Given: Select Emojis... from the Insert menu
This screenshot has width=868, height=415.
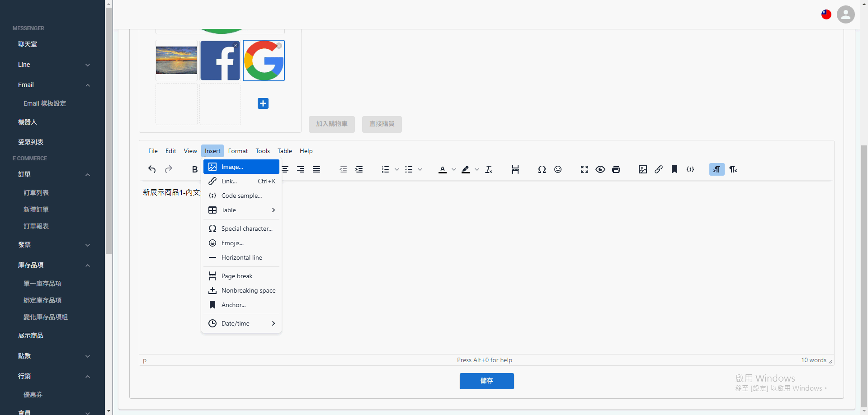Looking at the screenshot, I should coord(241,243).
